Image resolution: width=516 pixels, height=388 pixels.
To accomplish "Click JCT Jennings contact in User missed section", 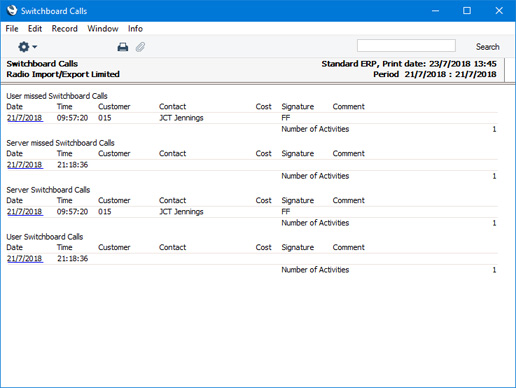I will click(181, 118).
